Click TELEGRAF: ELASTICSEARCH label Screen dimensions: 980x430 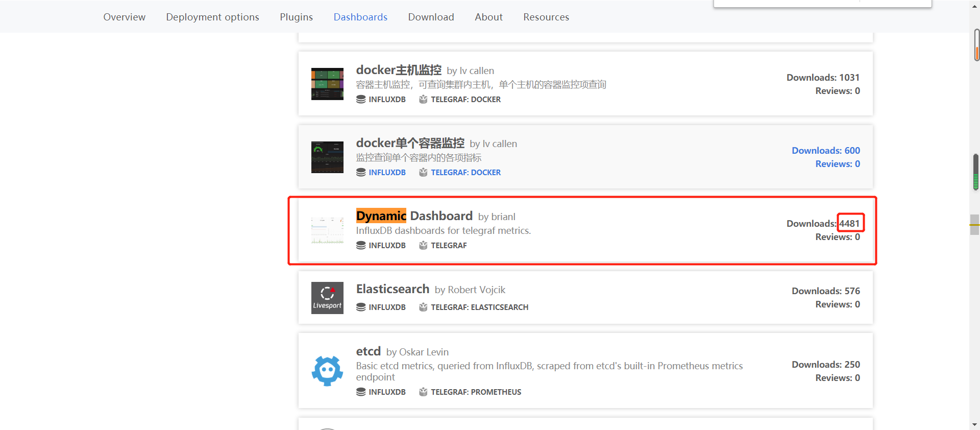click(479, 307)
